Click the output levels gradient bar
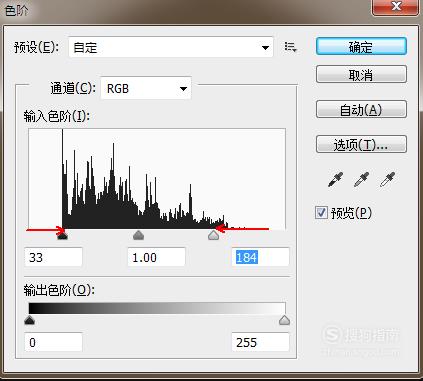This screenshot has height=381, width=423. [x=157, y=308]
